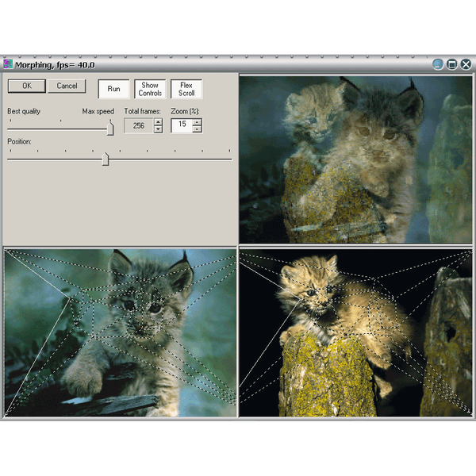This screenshot has width=476, height=476.
Task: Click the Morphing app icon in title bar
Action: point(8,64)
